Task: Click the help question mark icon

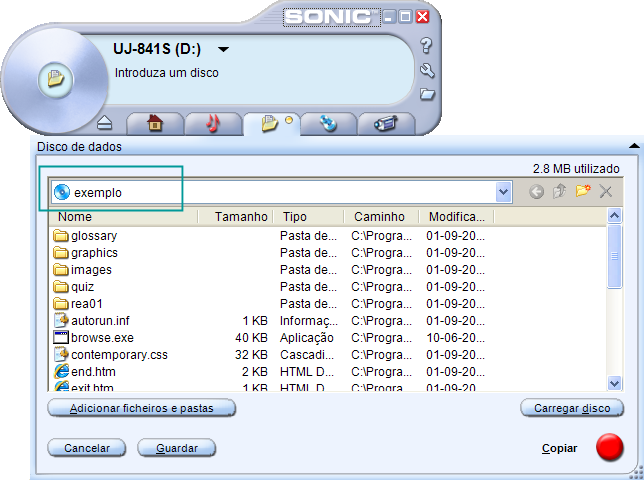Action: (426, 45)
